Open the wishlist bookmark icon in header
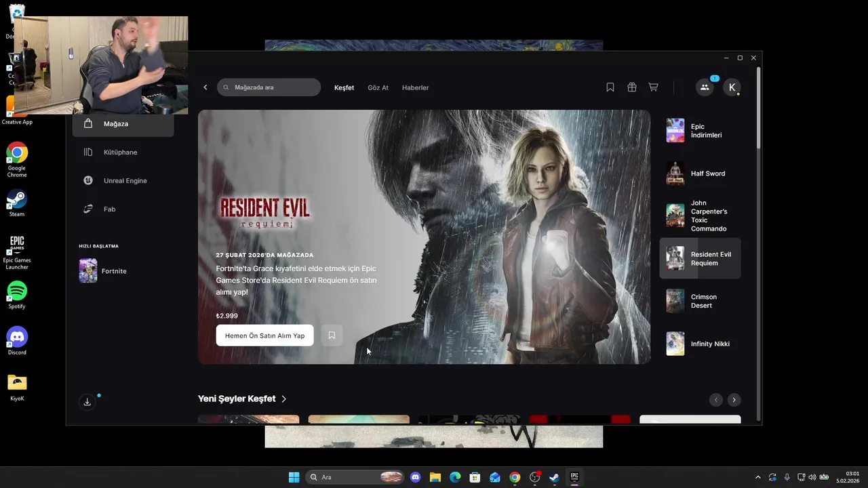868x488 pixels. (610, 87)
